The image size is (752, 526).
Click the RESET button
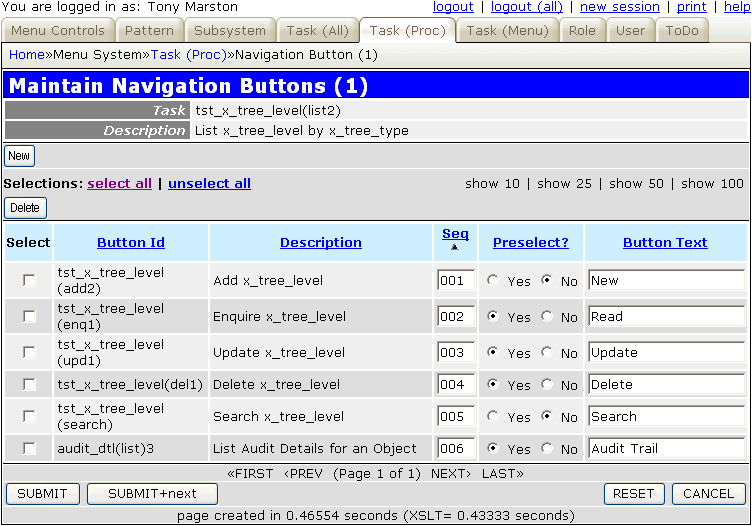[633, 493]
